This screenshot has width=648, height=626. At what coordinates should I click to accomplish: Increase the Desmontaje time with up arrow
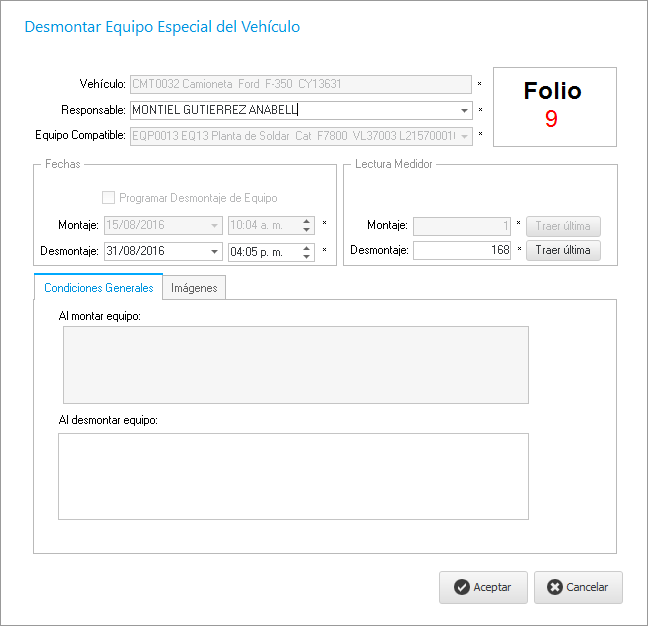(x=308, y=248)
